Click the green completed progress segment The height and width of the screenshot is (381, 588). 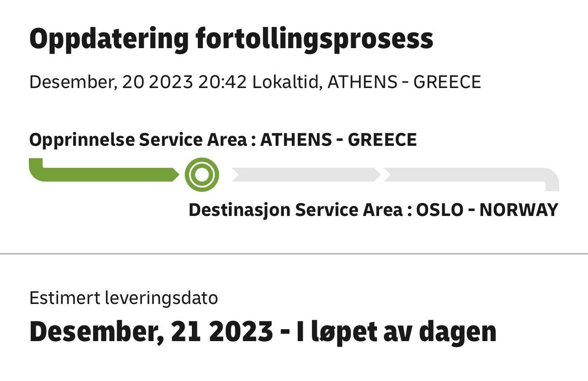coord(105,175)
